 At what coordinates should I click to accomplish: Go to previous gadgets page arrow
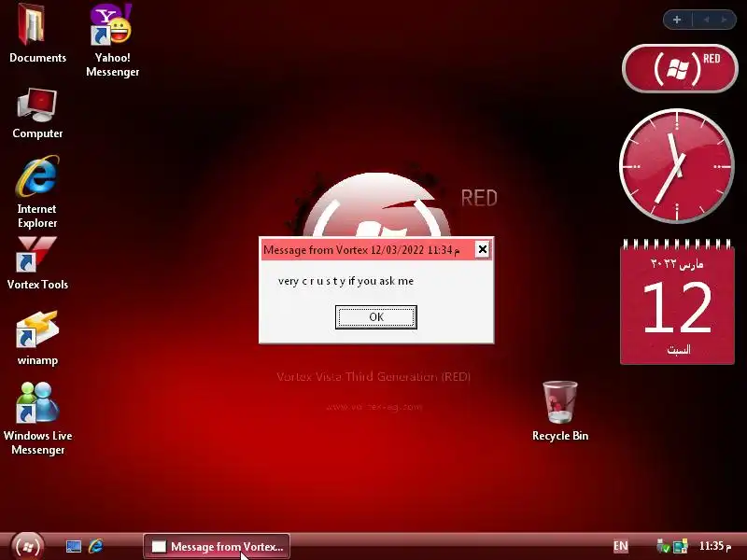(x=706, y=20)
